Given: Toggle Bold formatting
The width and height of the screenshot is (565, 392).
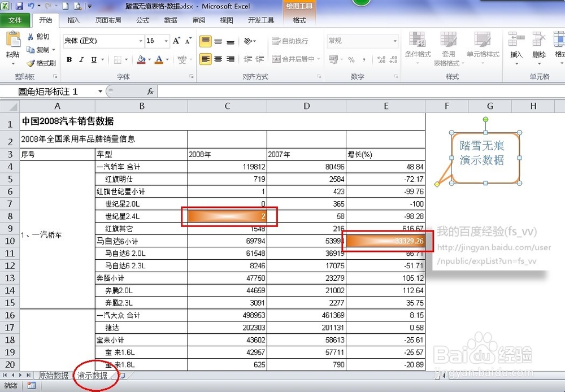Looking at the screenshot, I should [69, 60].
